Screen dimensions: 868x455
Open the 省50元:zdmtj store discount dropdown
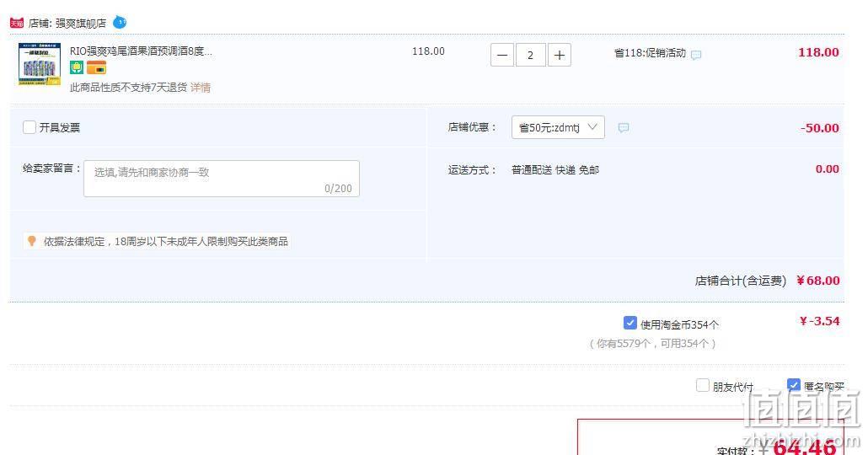558,127
